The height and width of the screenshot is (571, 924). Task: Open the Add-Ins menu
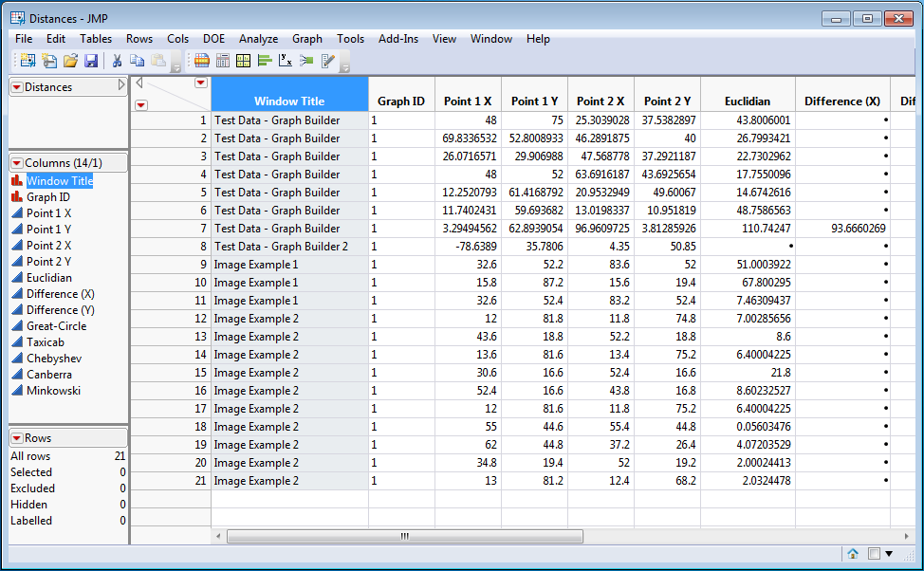click(397, 39)
